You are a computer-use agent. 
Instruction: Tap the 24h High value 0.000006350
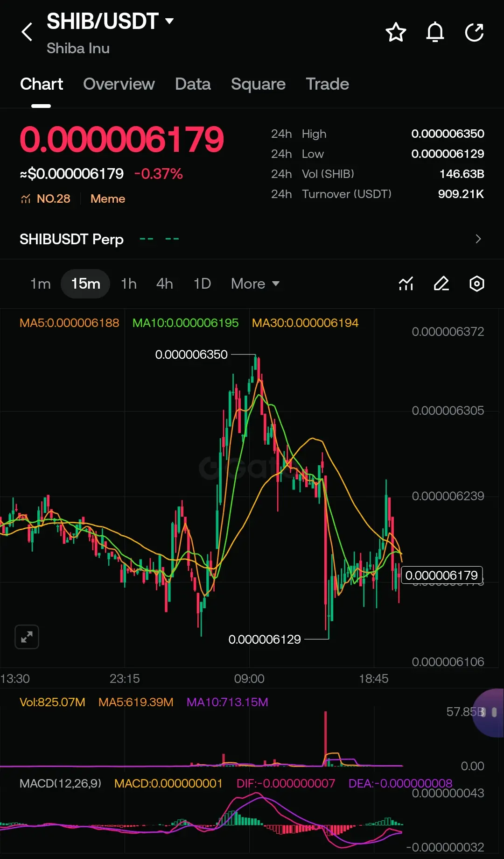coord(448,134)
